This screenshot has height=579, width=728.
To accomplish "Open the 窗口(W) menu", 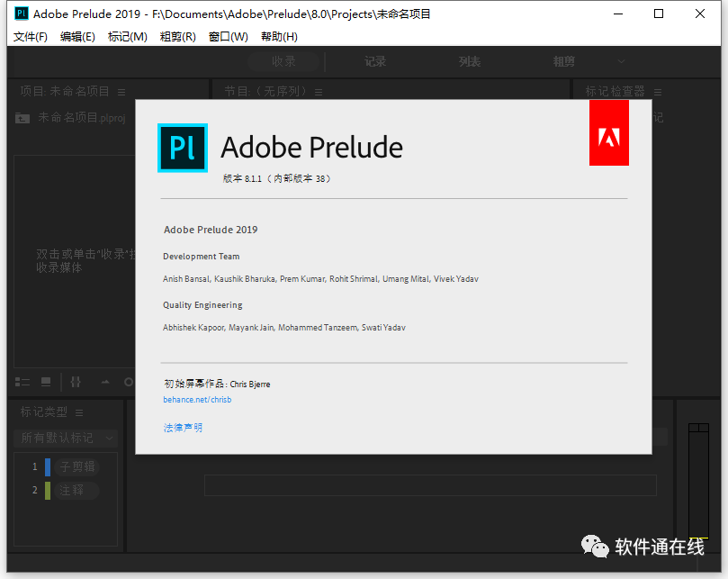I will [228, 37].
